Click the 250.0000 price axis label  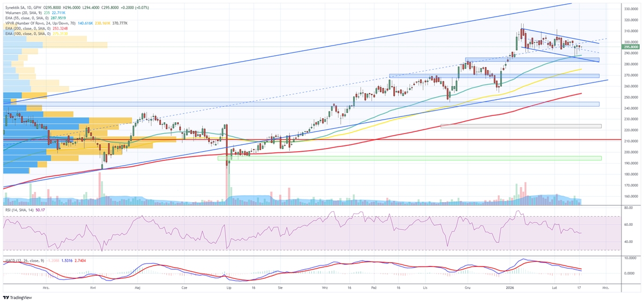coord(631,97)
